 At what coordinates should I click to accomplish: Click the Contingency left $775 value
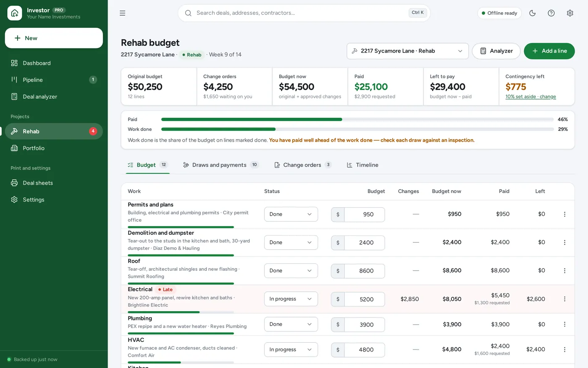click(516, 87)
